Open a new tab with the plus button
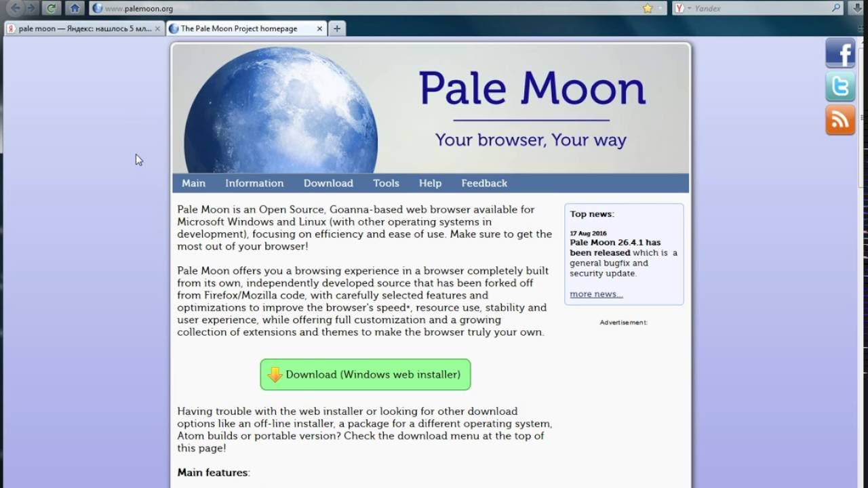Screen dimensions: 868x488 337,28
